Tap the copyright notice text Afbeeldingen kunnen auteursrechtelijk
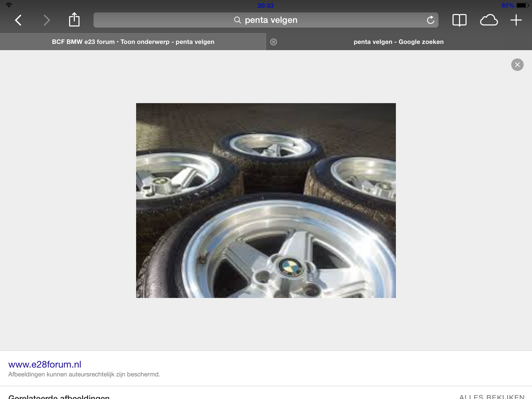Image resolution: width=532 pixels, height=399 pixels. point(84,374)
